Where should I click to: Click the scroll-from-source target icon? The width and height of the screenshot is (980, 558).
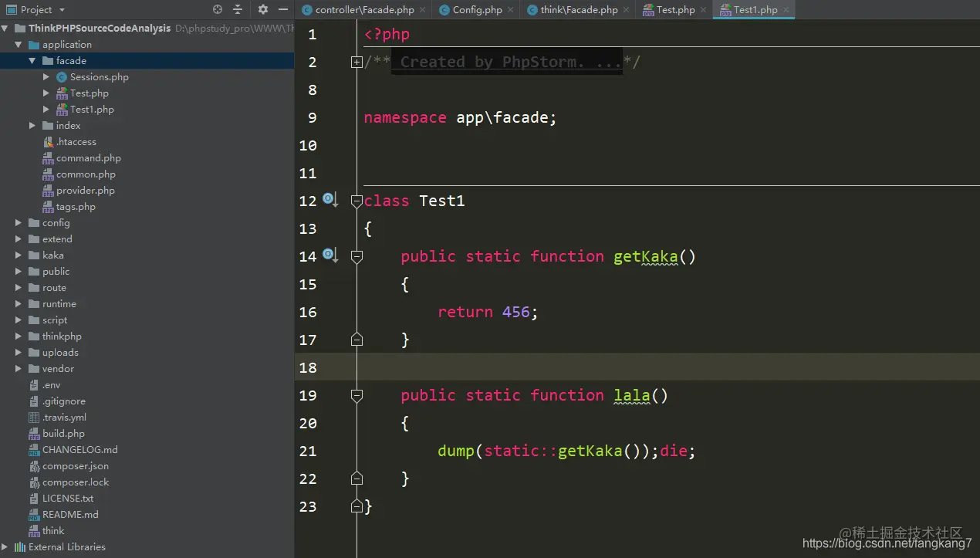(x=218, y=9)
